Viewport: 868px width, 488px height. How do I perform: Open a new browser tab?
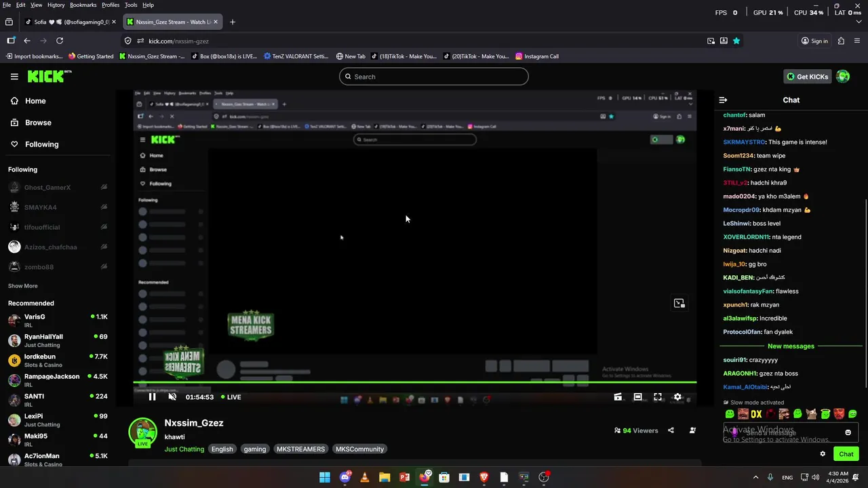point(233,22)
